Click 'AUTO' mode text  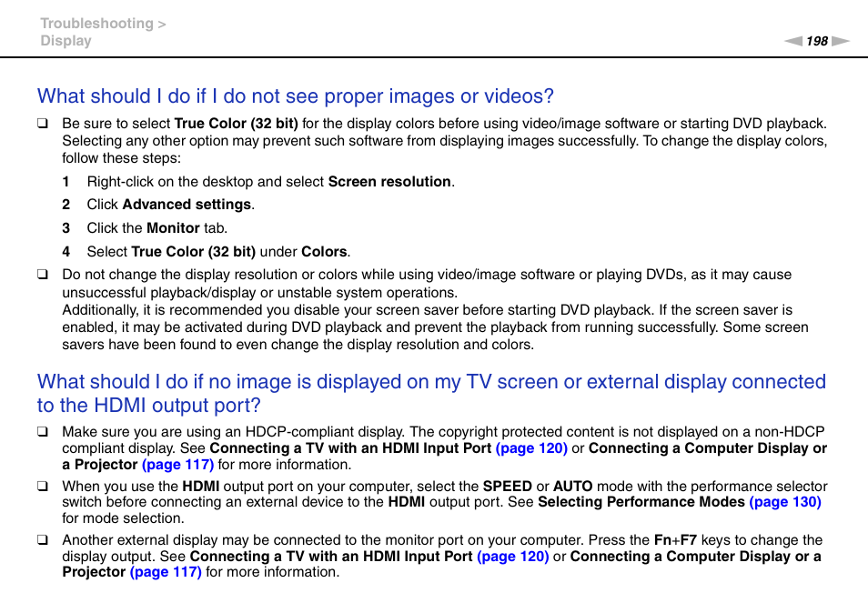(573, 487)
